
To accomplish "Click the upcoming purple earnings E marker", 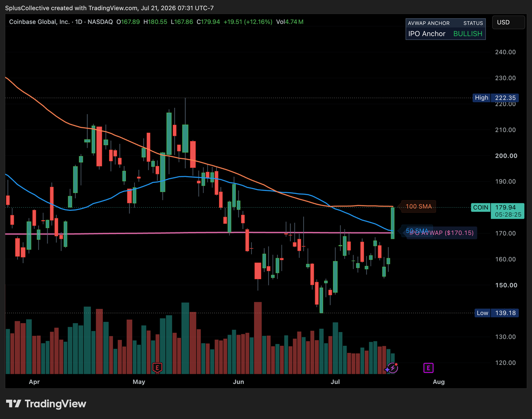I will click(428, 368).
